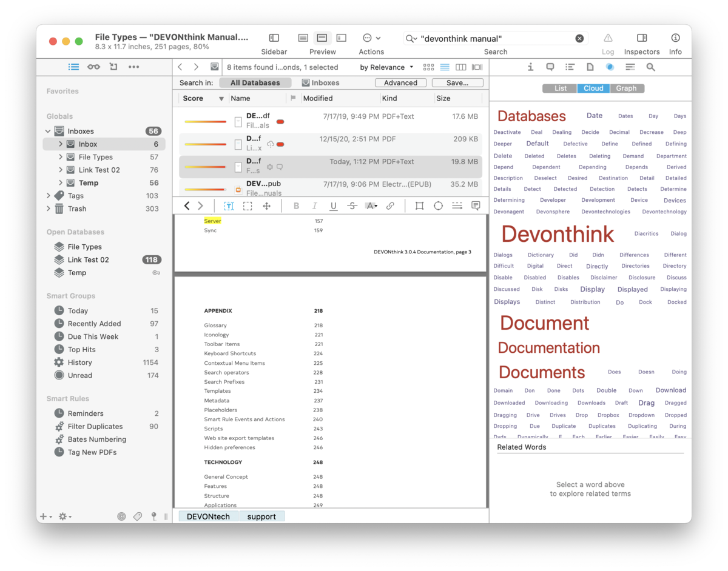The height and width of the screenshot is (571, 728).
Task: Click the DEVONtech tag
Action: point(208,516)
